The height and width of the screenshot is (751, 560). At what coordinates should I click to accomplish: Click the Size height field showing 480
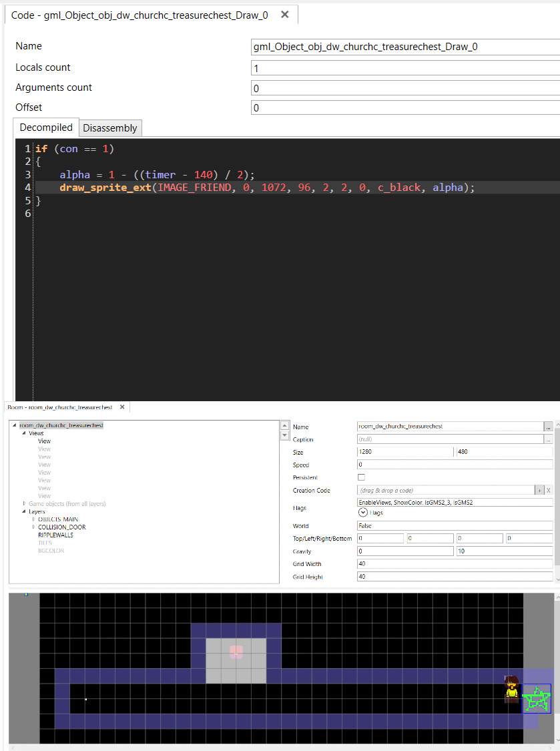(505, 452)
